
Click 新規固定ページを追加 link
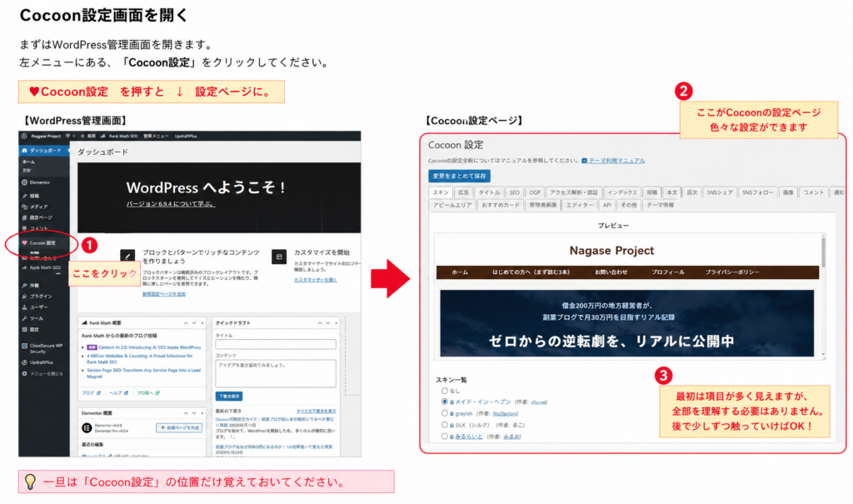pyautogui.click(x=164, y=294)
